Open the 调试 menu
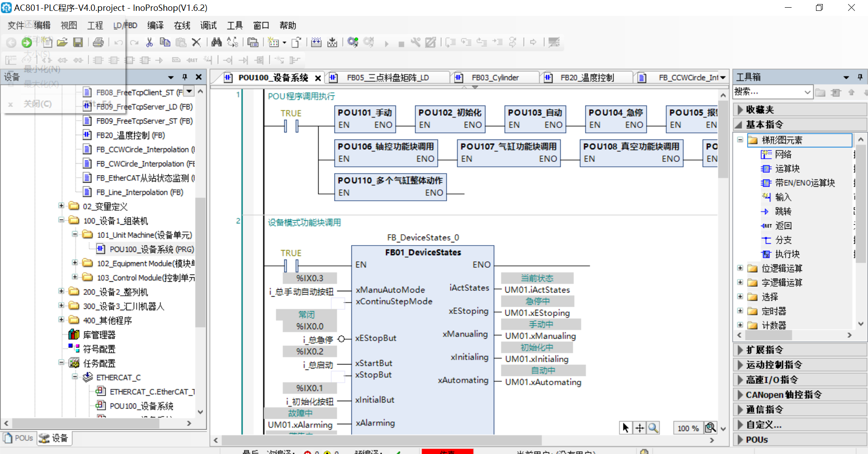The height and width of the screenshot is (454, 868). coord(208,26)
